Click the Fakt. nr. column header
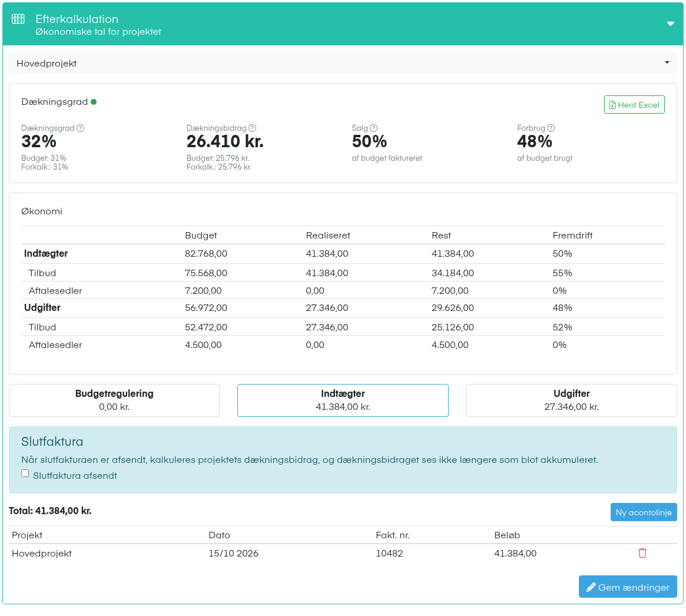Screen dimensions: 686x616 (393, 535)
